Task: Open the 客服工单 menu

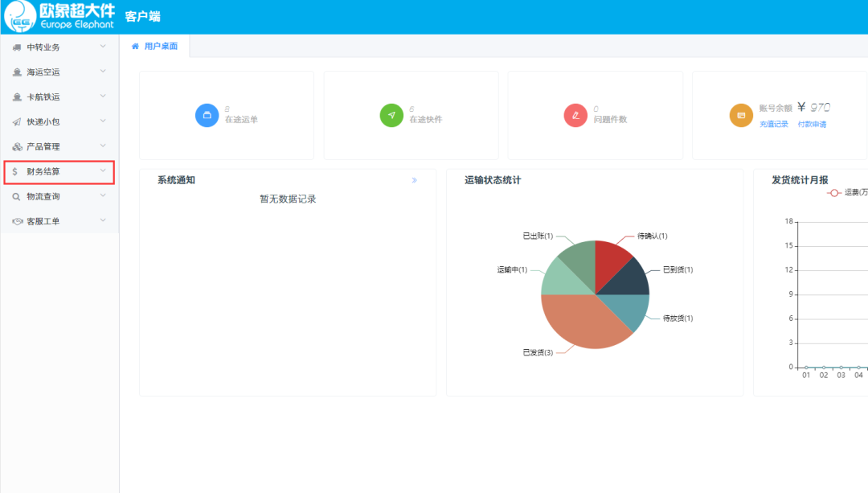Action: [59, 222]
